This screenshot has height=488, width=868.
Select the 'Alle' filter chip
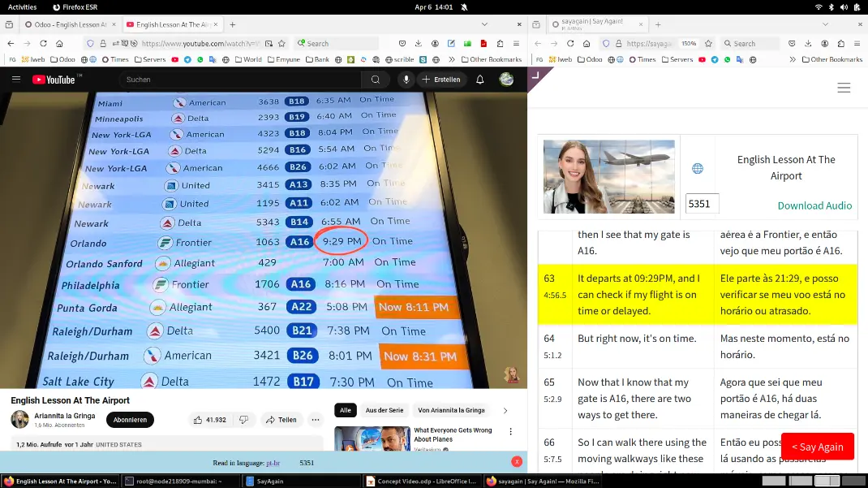pyautogui.click(x=346, y=410)
